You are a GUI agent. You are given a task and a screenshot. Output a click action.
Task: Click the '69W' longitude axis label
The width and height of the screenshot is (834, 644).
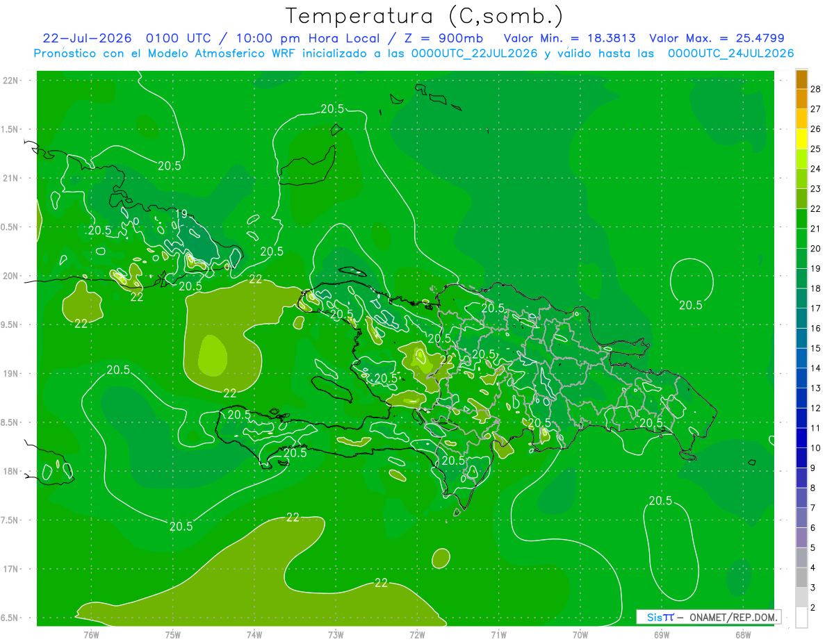pos(662,635)
